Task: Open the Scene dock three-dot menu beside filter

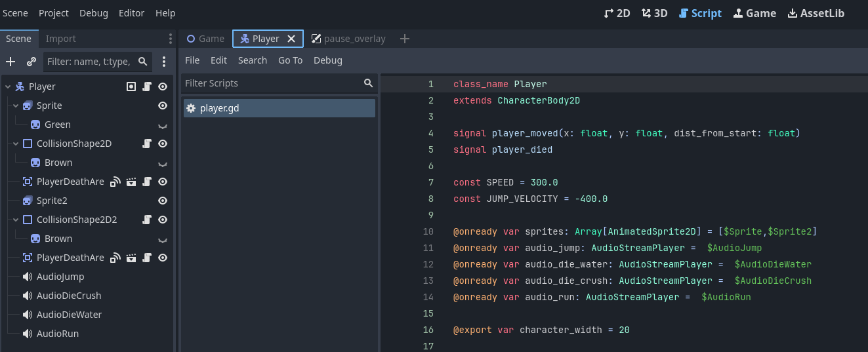Action: click(164, 62)
